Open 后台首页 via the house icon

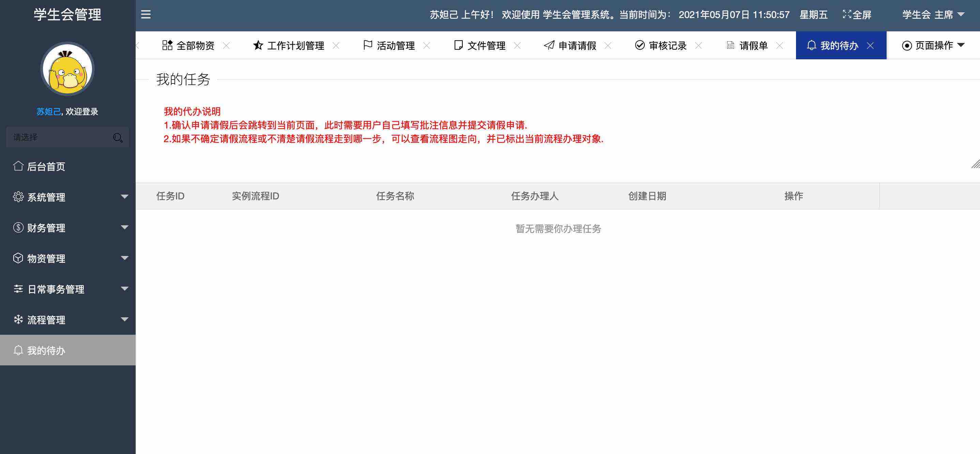pyautogui.click(x=18, y=166)
